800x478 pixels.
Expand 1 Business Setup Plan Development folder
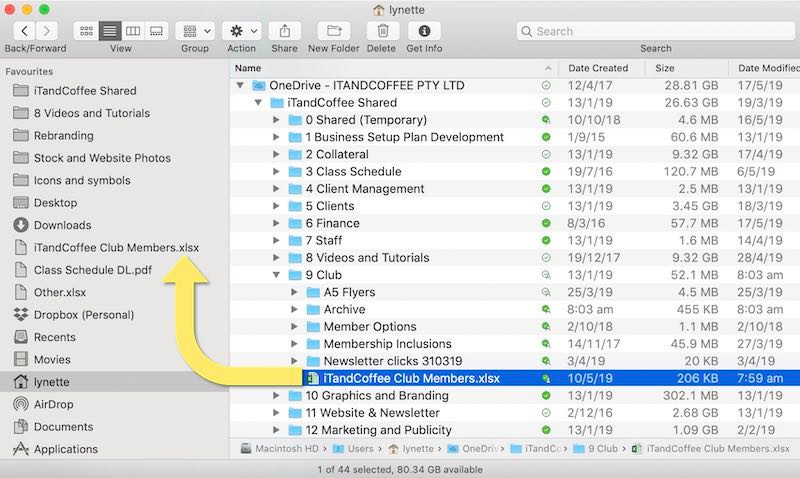click(x=276, y=137)
